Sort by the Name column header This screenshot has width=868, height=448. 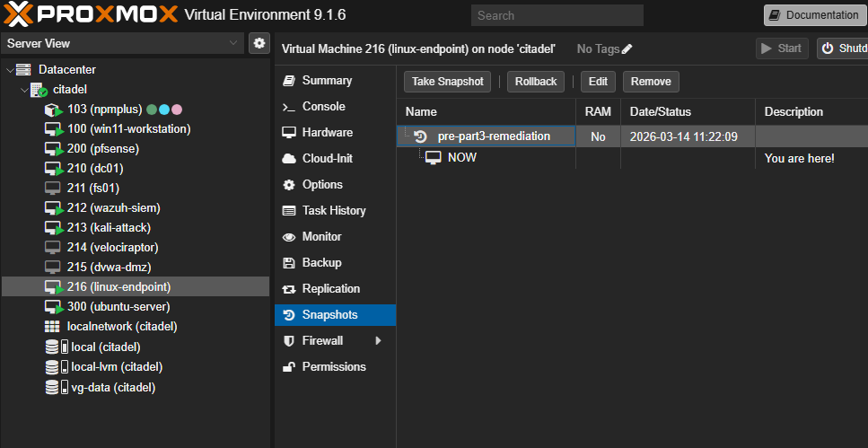pos(486,112)
